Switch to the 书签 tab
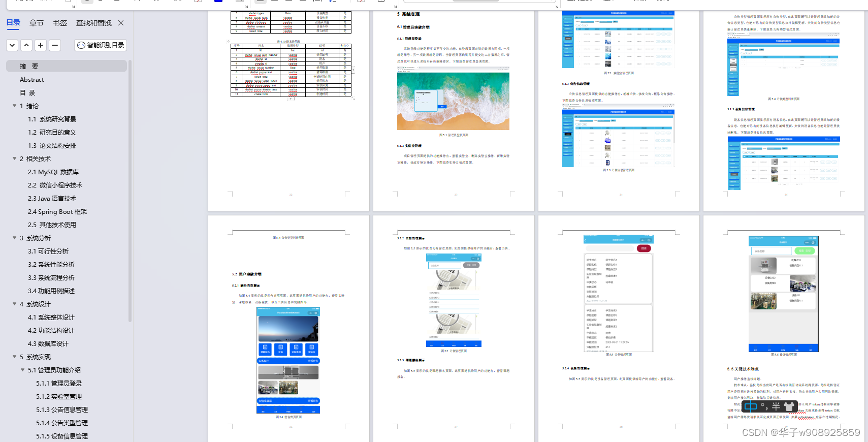Viewport: 868px width, 442px height. 60,23
